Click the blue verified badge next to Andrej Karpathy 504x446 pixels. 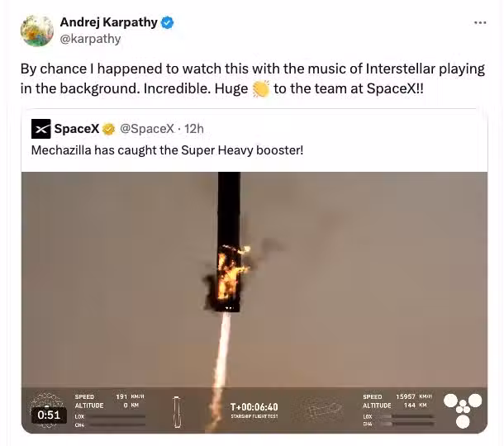coord(167,22)
